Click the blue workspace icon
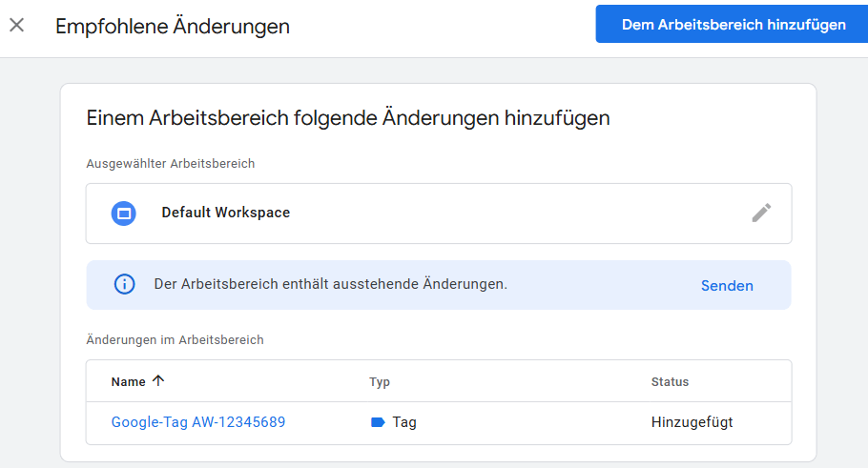The width and height of the screenshot is (868, 468). [x=124, y=213]
